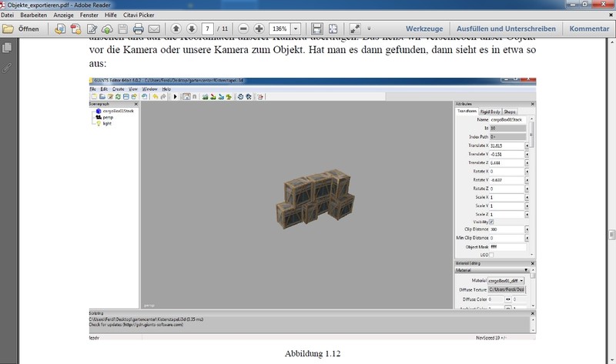Click the Öffnen folder button

(21, 29)
